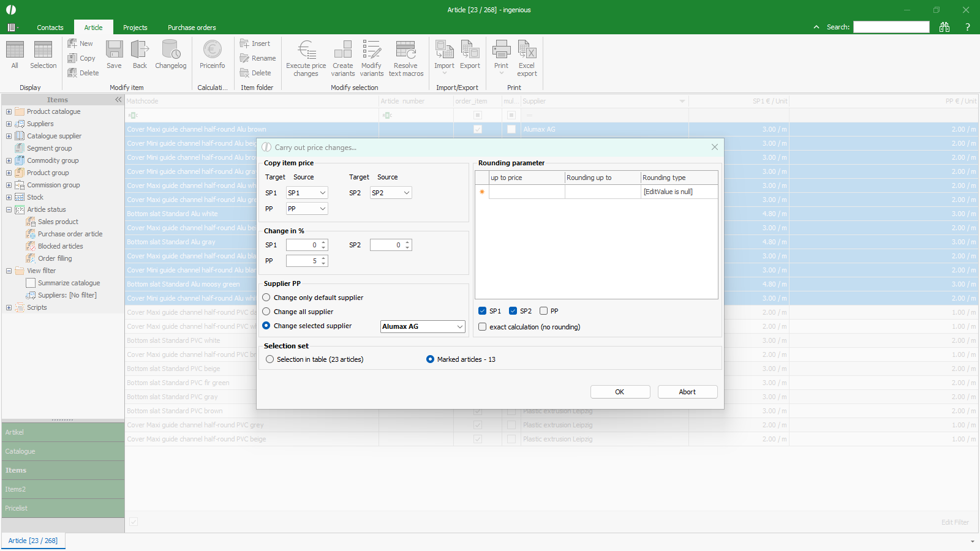The height and width of the screenshot is (551, 980).
Task: Check exact calculation (no rounding)
Action: [x=483, y=327]
